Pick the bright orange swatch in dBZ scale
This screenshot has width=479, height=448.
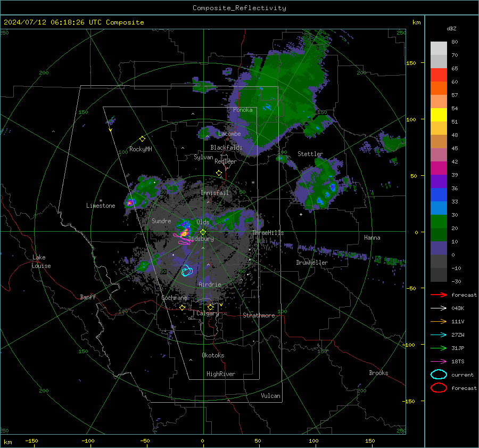pos(439,88)
